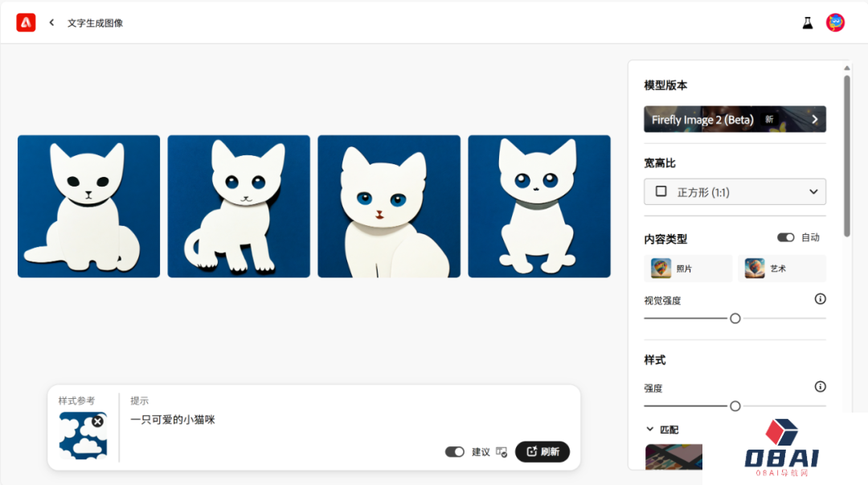Open the user profile avatar

[835, 23]
